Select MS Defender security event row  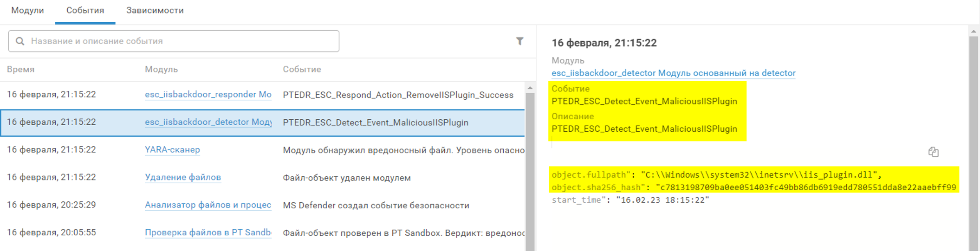(x=376, y=206)
